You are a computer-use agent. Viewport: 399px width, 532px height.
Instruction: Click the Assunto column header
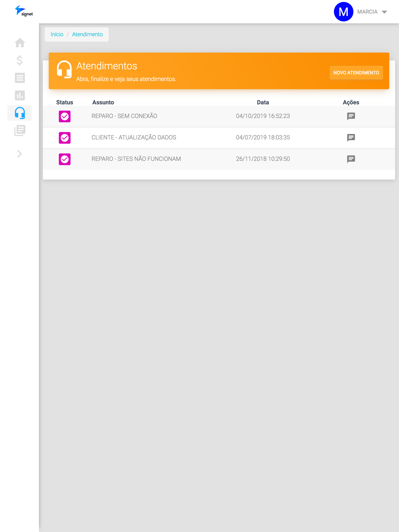click(x=103, y=102)
